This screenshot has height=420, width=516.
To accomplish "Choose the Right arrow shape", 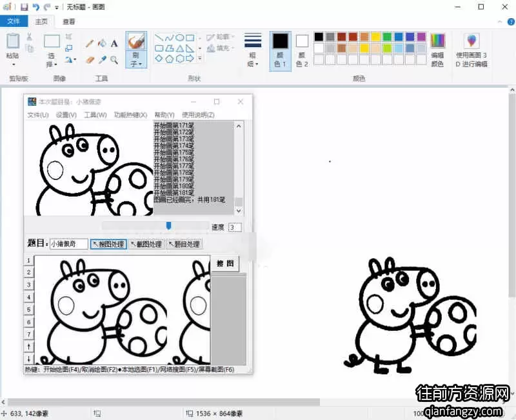I will (x=190, y=59).
